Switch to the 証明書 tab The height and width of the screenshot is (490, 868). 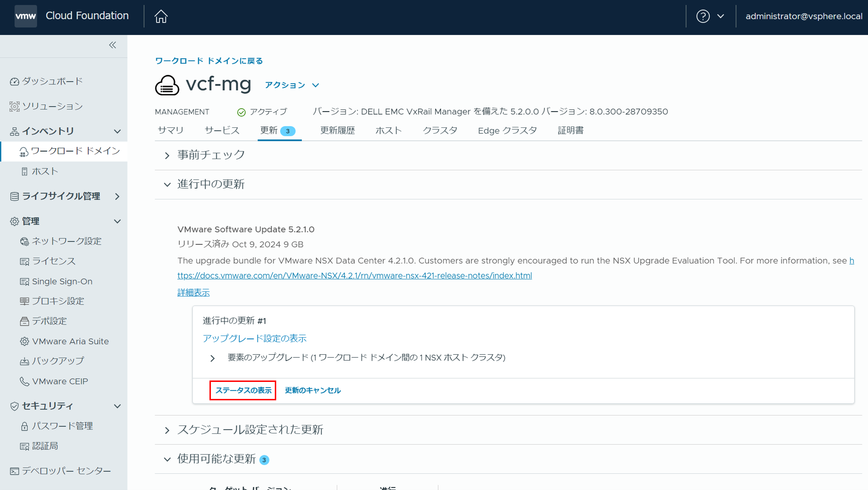point(570,130)
